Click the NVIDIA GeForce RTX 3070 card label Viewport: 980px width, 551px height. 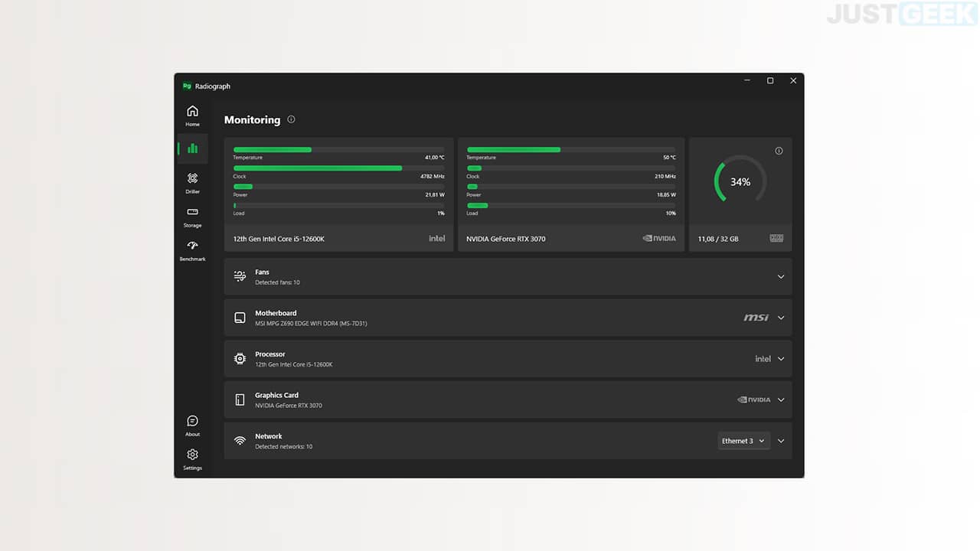click(506, 239)
